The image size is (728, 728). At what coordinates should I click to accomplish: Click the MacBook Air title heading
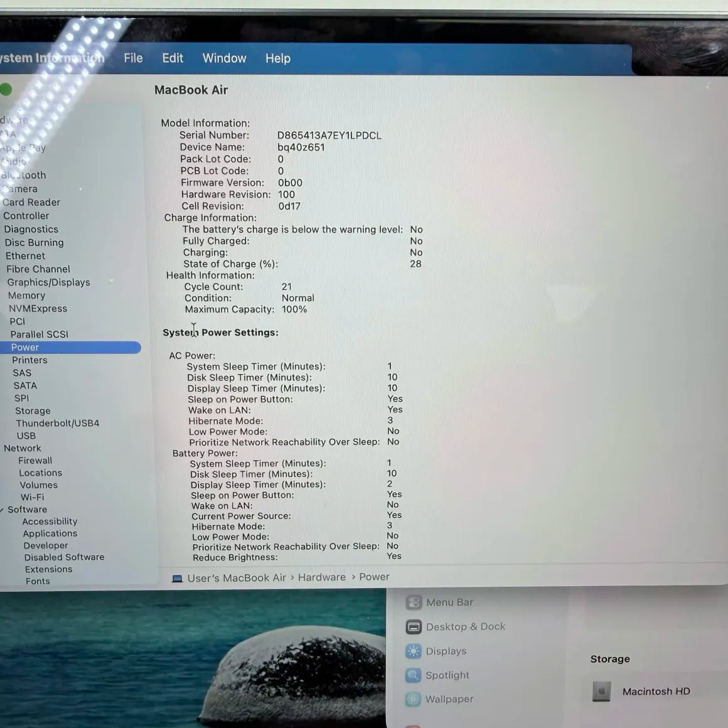click(x=191, y=90)
